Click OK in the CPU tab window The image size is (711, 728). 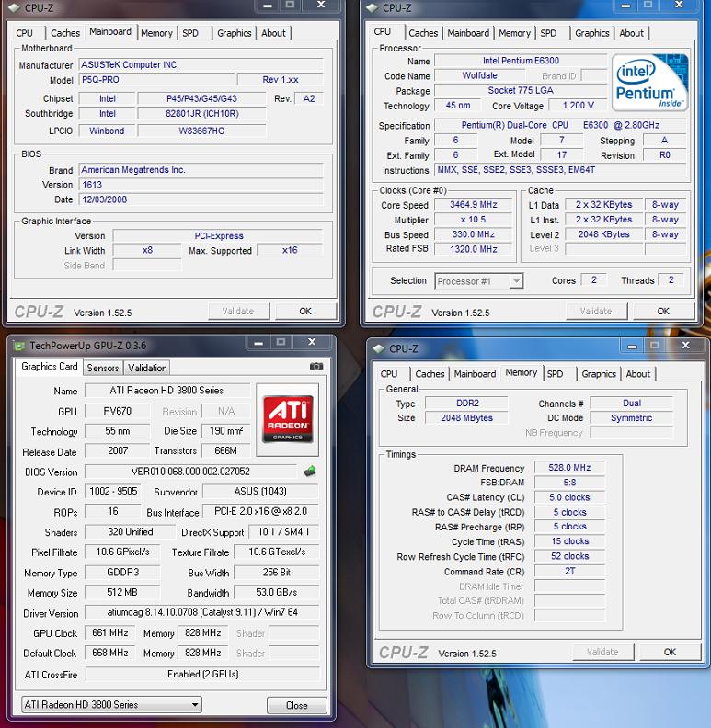pos(663,311)
